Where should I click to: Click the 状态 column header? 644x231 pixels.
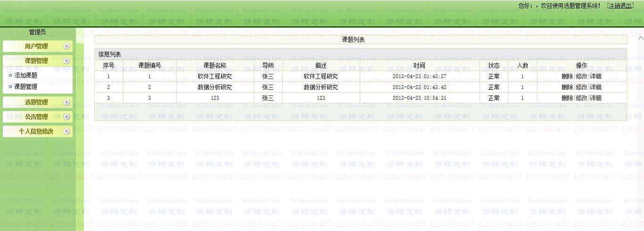pyautogui.click(x=494, y=65)
